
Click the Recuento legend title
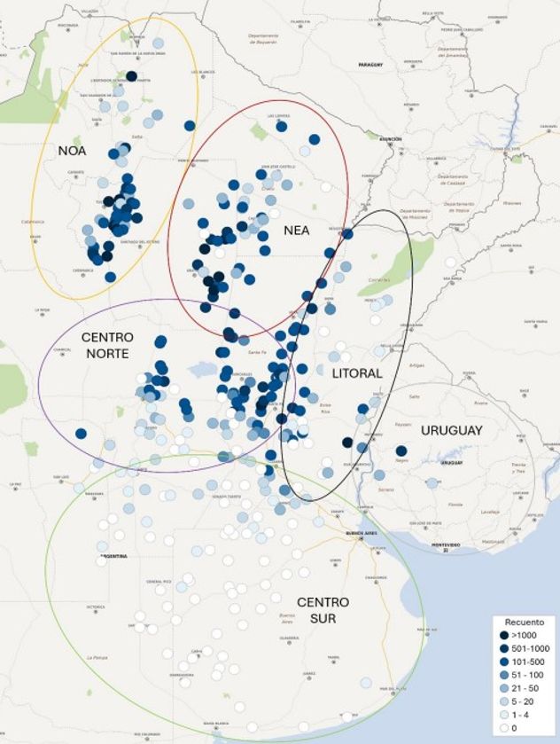coord(524,622)
